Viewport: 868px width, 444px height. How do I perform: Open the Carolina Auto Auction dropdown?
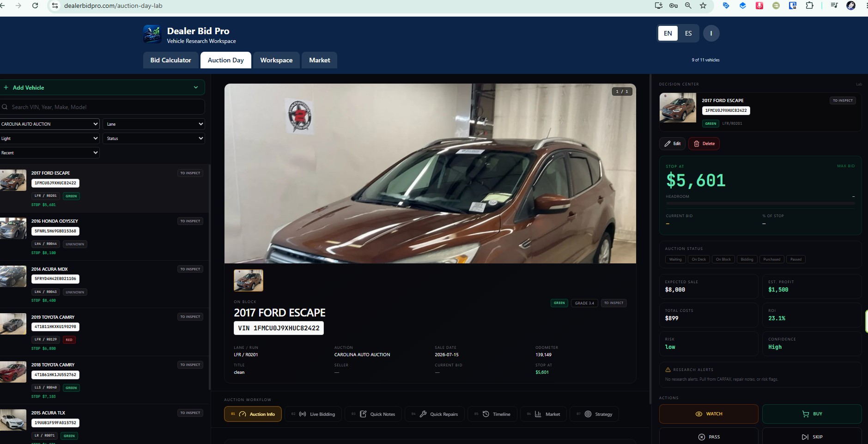tap(49, 124)
